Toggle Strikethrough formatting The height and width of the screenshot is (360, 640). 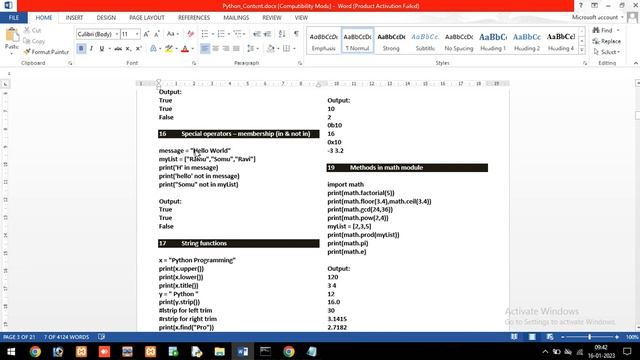118,49
